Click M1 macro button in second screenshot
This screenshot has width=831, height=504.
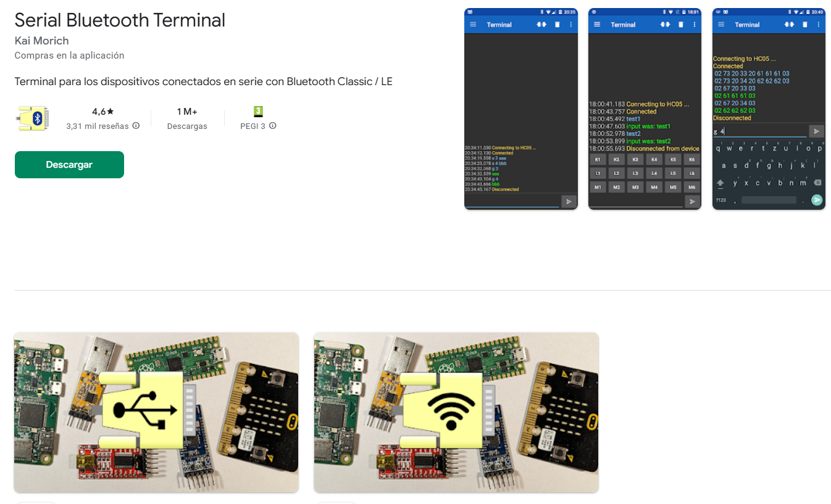(597, 187)
